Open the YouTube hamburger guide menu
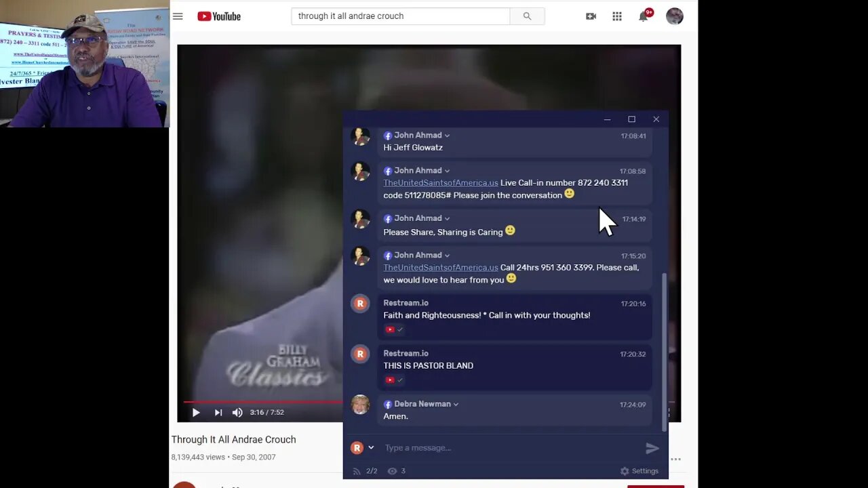 pos(178,16)
